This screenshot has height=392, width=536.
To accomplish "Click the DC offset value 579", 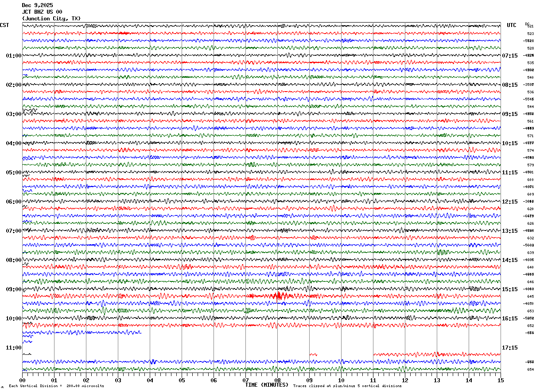I will pyautogui.click(x=530, y=165).
